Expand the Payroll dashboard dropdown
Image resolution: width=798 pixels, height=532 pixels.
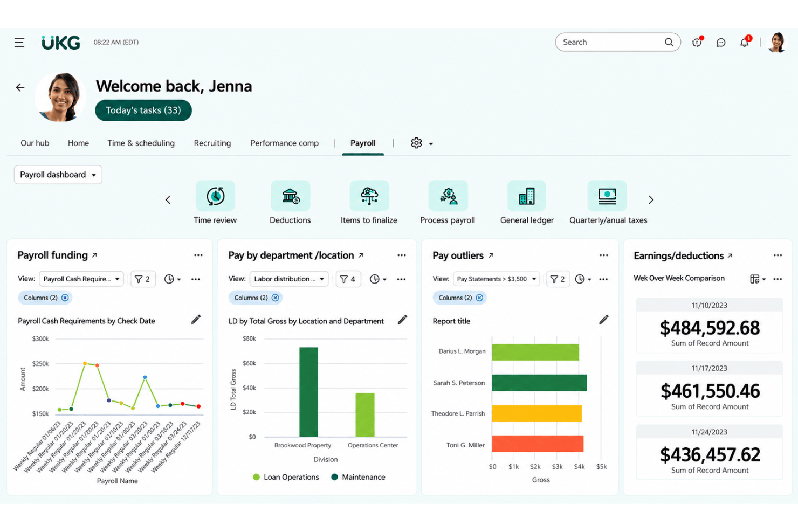point(58,175)
